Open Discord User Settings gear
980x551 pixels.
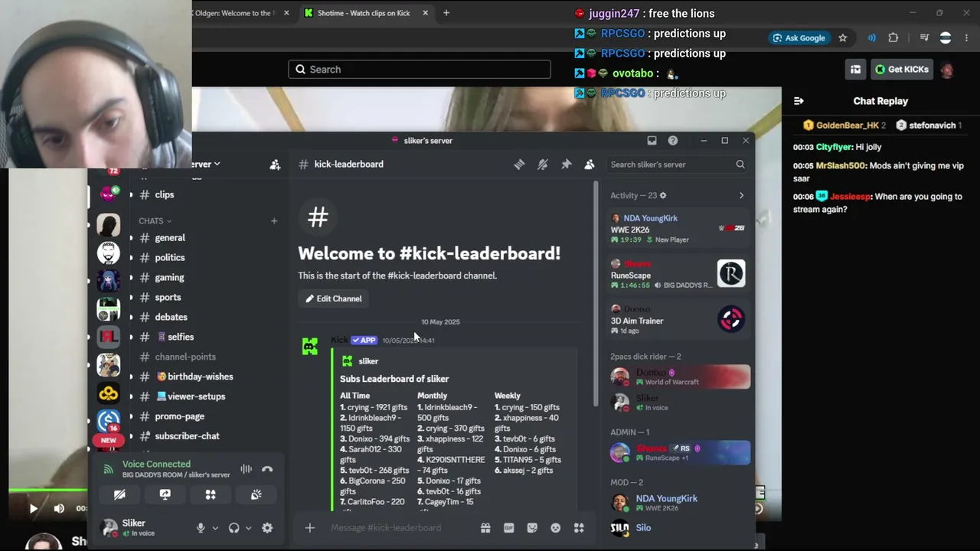coord(267,528)
